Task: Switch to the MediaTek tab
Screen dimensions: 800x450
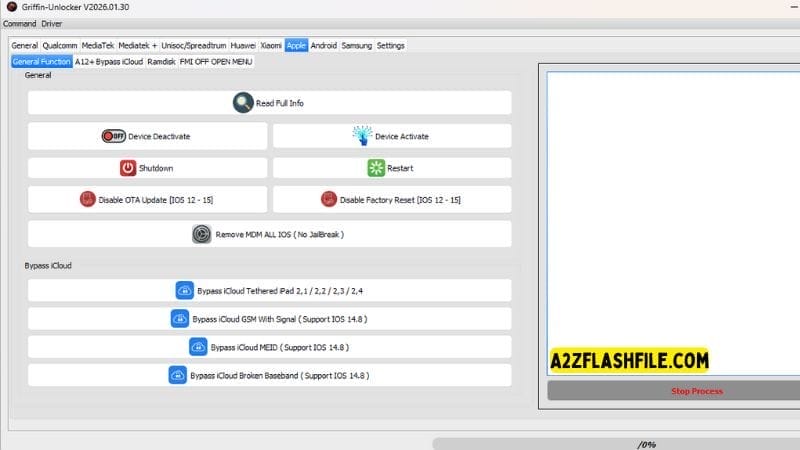Action: click(x=98, y=45)
